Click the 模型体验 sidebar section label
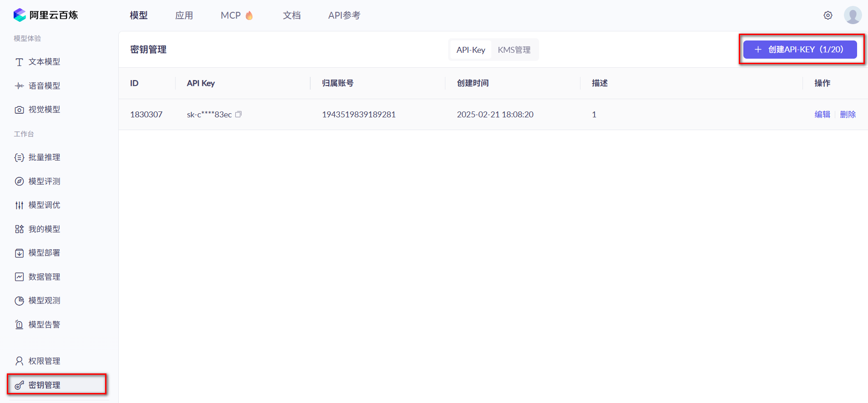 27,39
